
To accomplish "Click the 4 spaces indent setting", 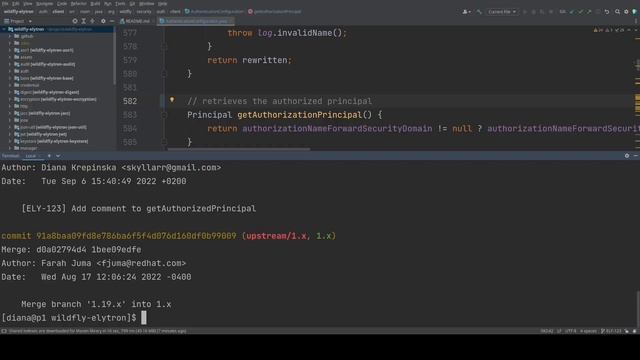I will pos(588,331).
